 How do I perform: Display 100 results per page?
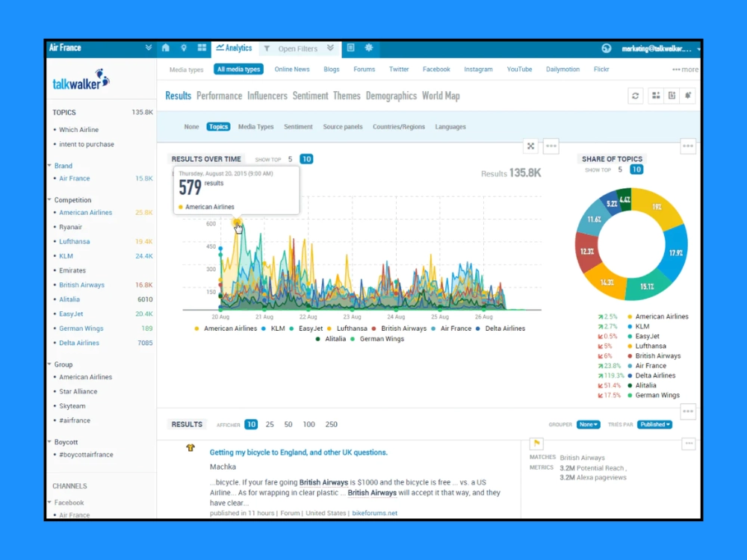click(x=309, y=424)
